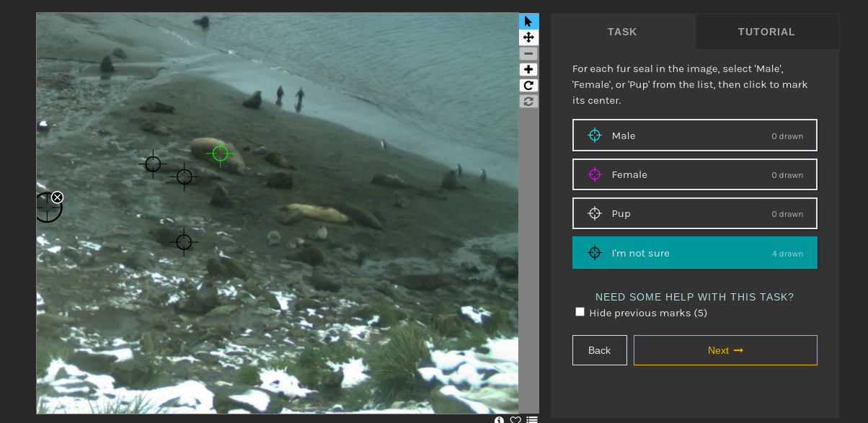Viewport: 868px width, 423px height.
Task: Activate the pan/move image tool
Action: click(528, 37)
